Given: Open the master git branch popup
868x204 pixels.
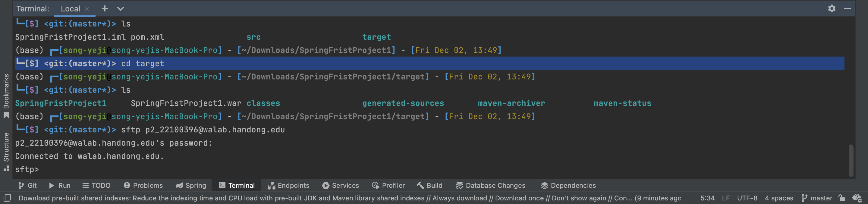Looking at the screenshot, I should [817, 198].
